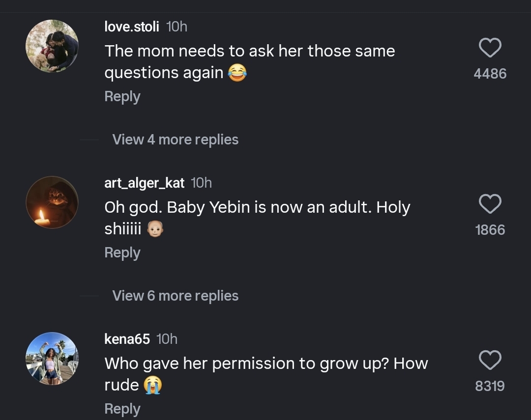Go to kena65's profile via username

coord(127,339)
